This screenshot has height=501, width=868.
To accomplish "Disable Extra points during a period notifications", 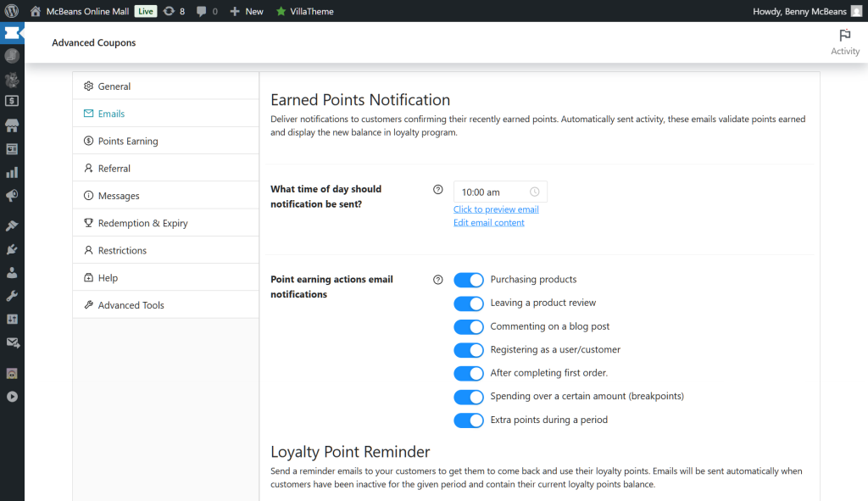I will coord(469,420).
